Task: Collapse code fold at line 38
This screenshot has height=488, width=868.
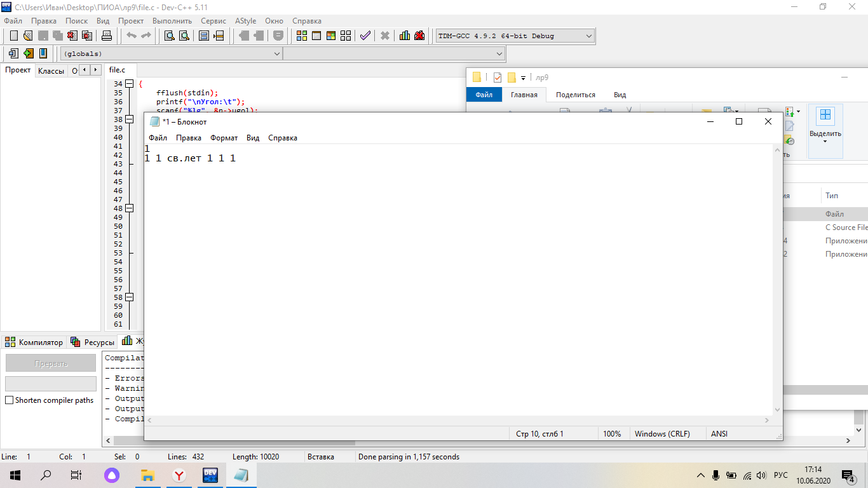Action: [130, 119]
